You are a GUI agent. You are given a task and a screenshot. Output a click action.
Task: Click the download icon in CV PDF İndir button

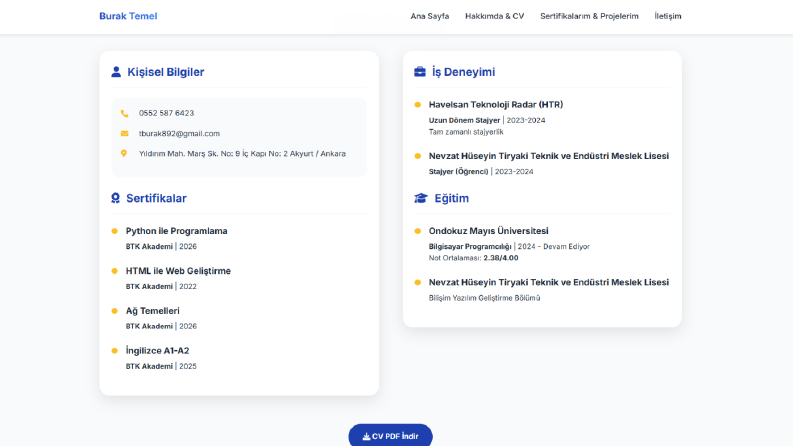tap(366, 436)
